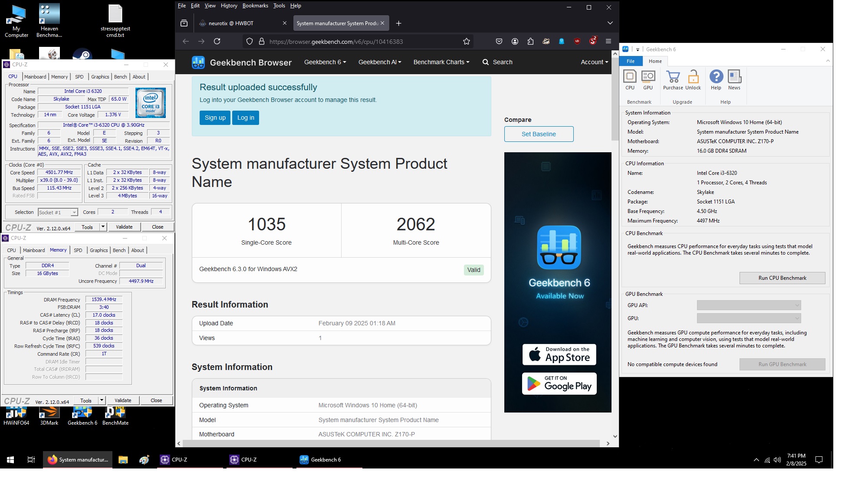Click the Firefox View icon beside the tabs

184,23
